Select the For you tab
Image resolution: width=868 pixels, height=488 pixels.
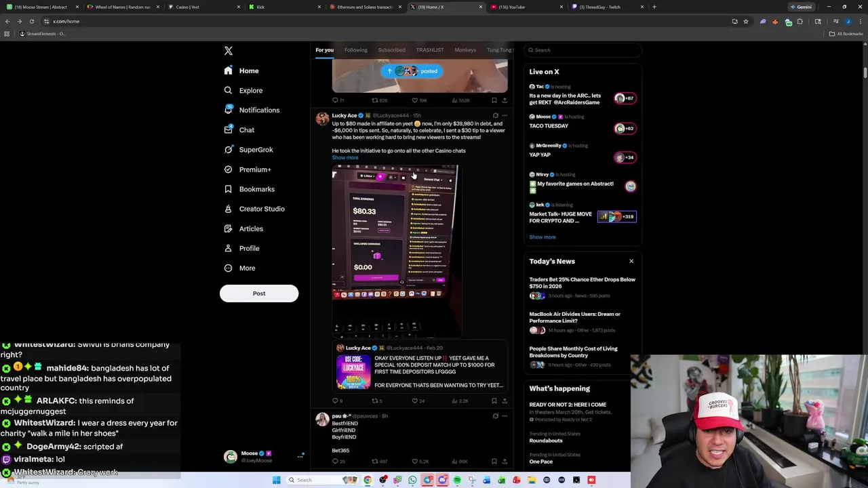324,50
